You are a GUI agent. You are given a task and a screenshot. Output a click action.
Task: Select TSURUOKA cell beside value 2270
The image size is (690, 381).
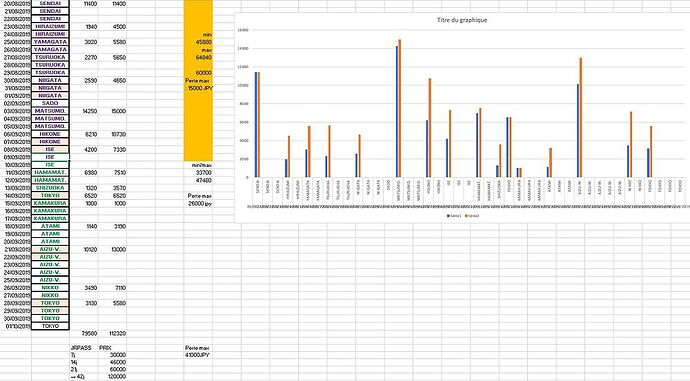pos(50,57)
